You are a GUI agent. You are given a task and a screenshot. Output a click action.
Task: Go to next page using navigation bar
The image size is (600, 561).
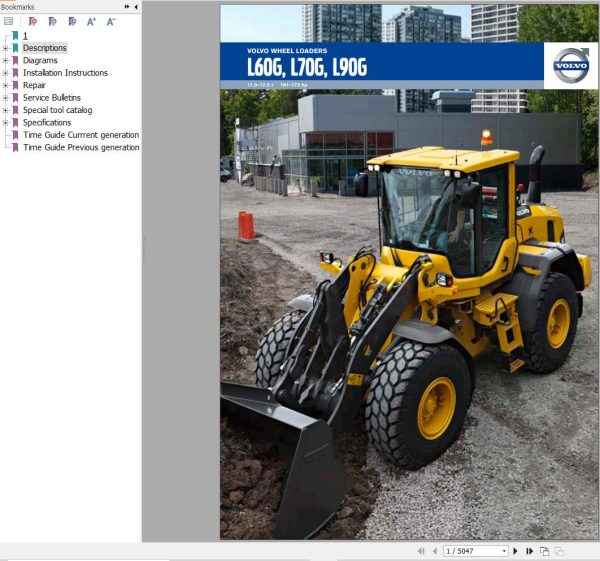515,551
